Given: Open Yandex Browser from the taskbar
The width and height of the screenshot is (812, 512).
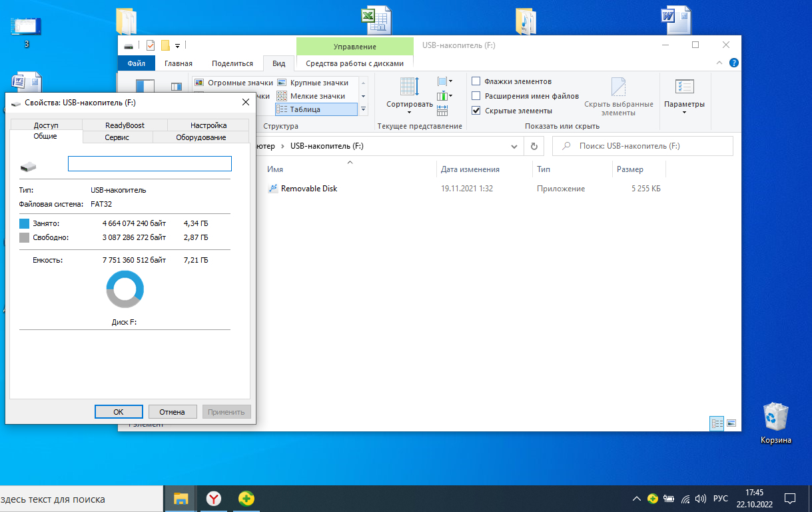Looking at the screenshot, I should tap(214, 498).
